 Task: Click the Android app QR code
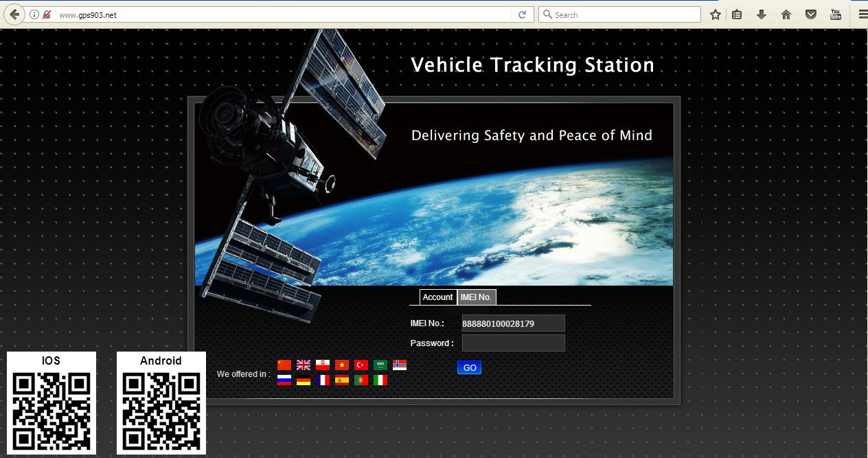click(161, 411)
